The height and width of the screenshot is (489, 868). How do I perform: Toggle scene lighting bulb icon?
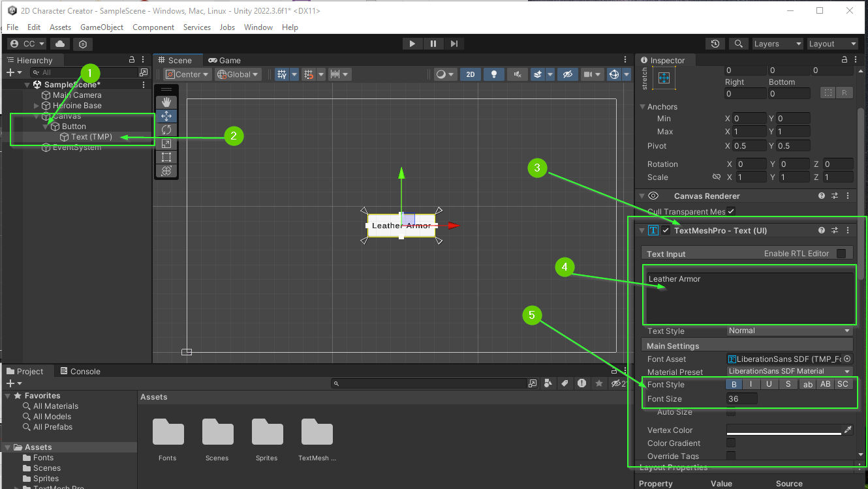click(494, 74)
